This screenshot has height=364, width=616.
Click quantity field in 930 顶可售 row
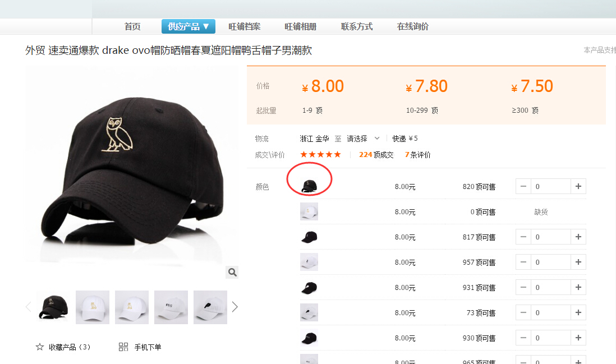pos(551,338)
